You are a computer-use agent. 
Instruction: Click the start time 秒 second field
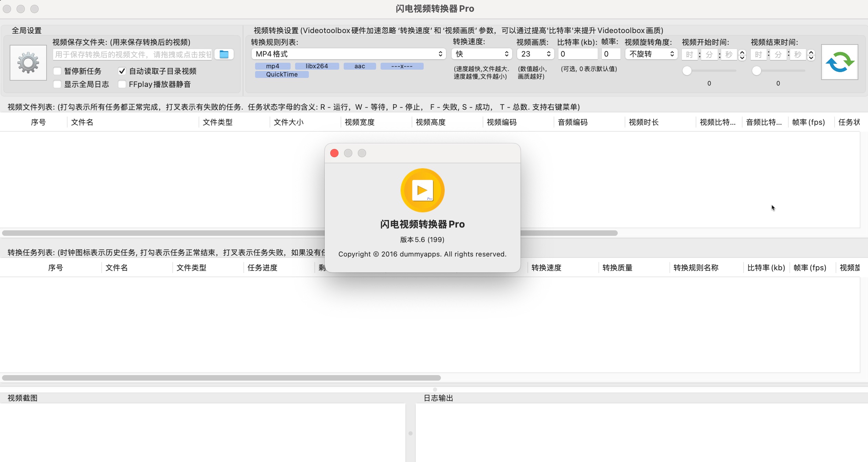pos(729,54)
